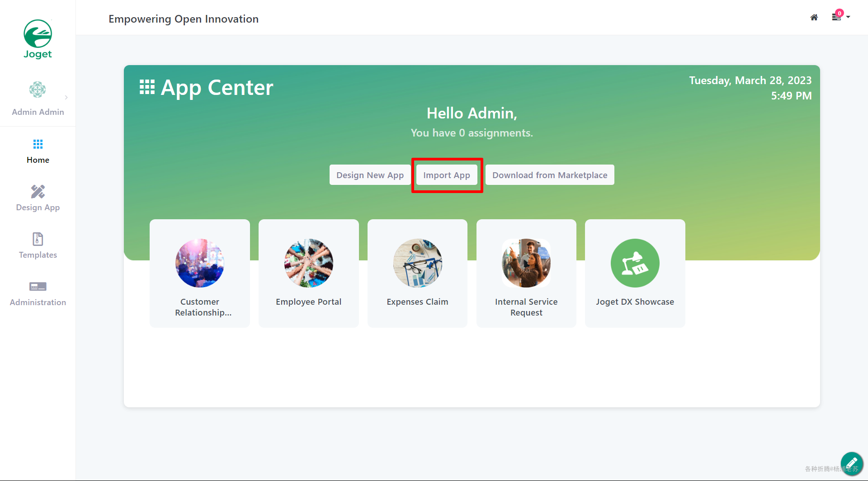
Task: Open the inbox notifications icon
Action: coord(837,16)
